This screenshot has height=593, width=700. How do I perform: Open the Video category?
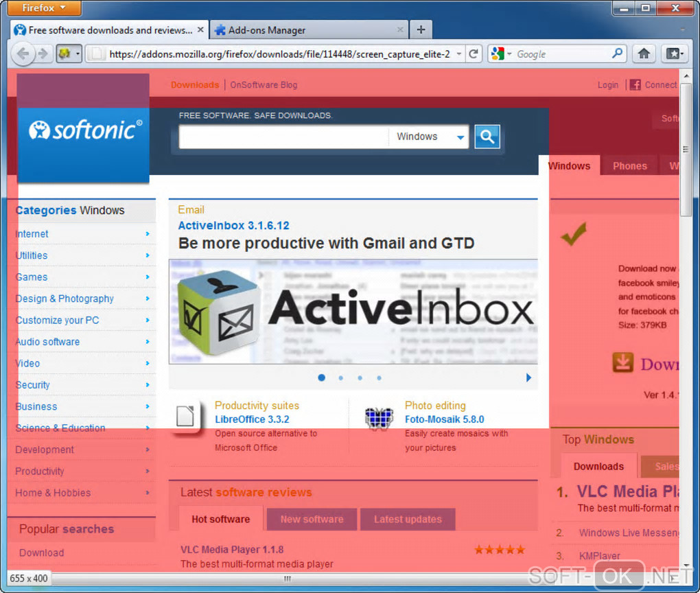coord(27,363)
